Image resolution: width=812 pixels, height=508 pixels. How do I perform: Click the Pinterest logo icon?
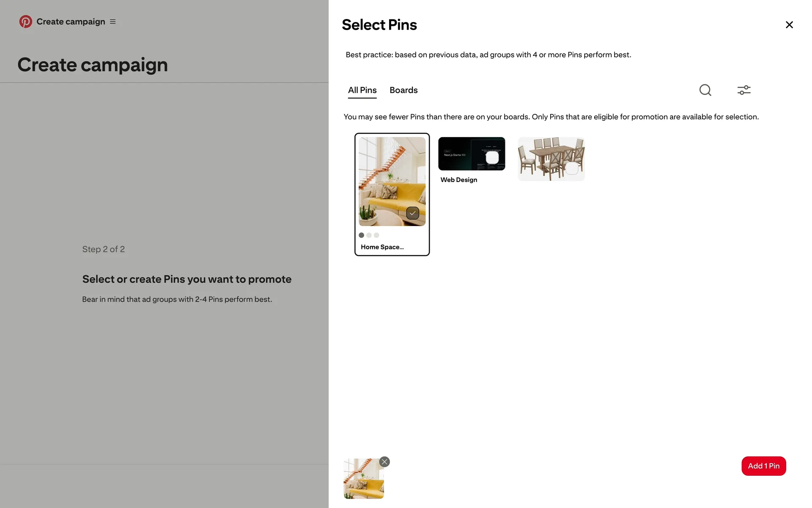[25, 22]
